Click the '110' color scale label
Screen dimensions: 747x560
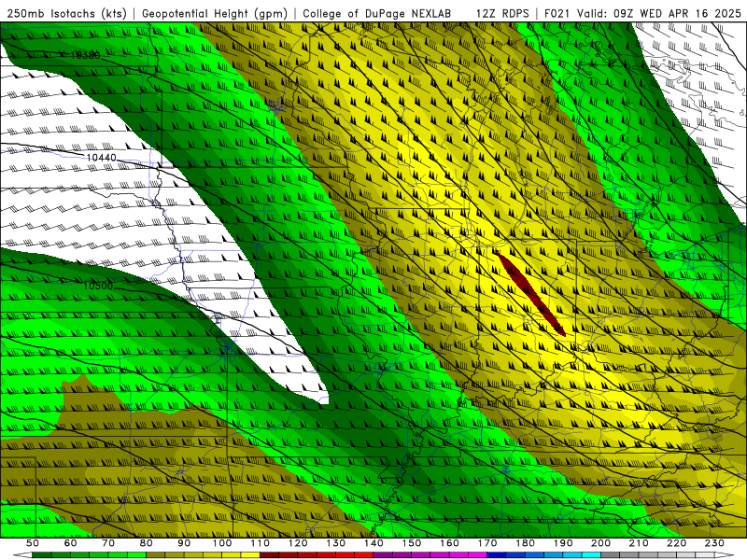click(261, 543)
